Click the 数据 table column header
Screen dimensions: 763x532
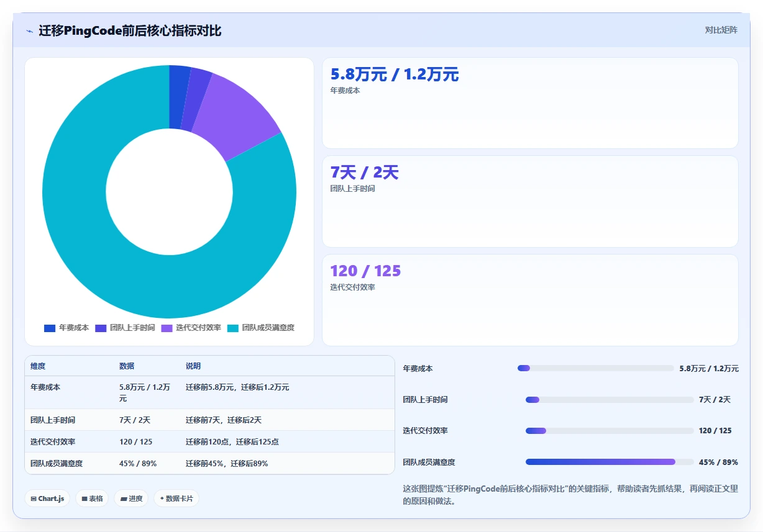pyautogui.click(x=127, y=366)
